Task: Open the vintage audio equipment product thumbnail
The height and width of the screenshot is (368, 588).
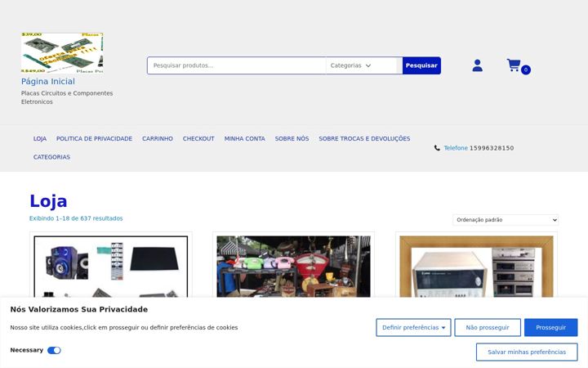Action: click(x=476, y=267)
